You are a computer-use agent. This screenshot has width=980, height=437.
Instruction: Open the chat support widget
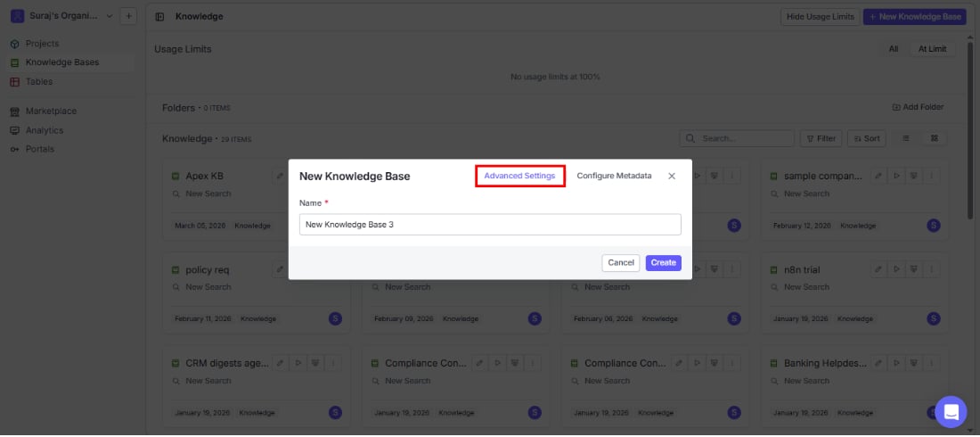(x=951, y=412)
